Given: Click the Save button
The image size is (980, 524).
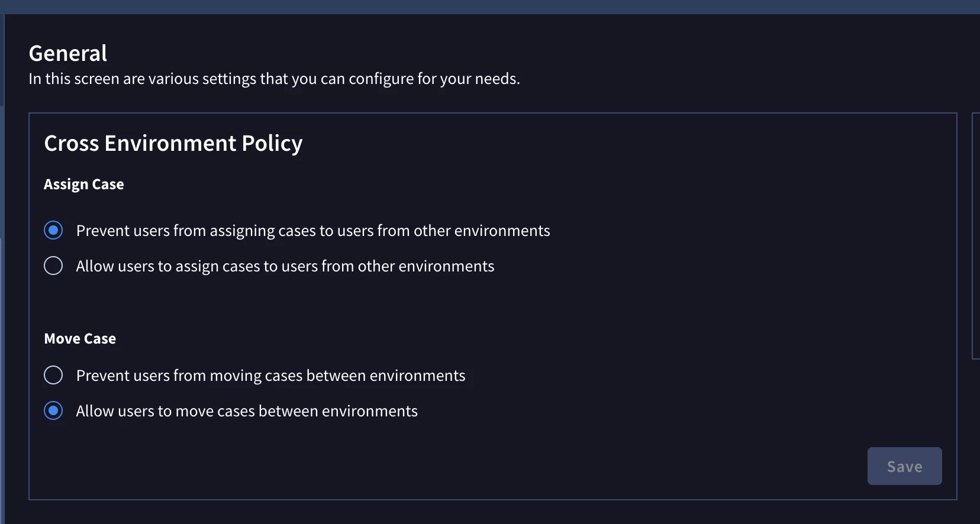Looking at the screenshot, I should pyautogui.click(x=904, y=466).
